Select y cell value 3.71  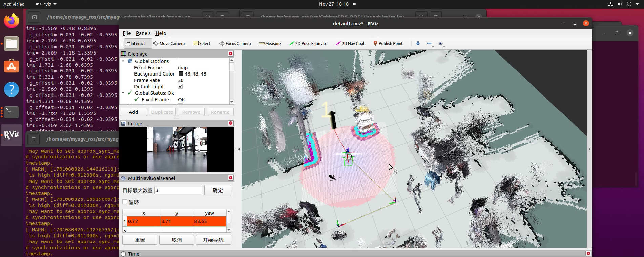(176, 221)
